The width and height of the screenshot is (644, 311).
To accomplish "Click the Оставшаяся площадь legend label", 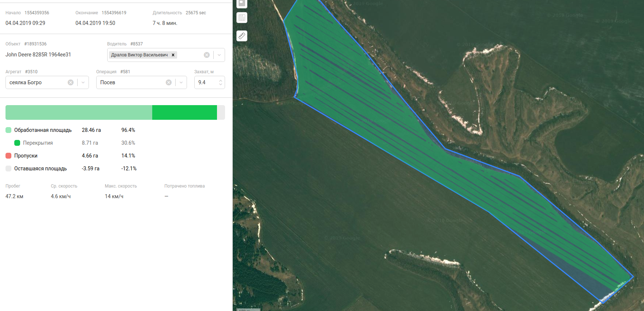I will (40, 169).
